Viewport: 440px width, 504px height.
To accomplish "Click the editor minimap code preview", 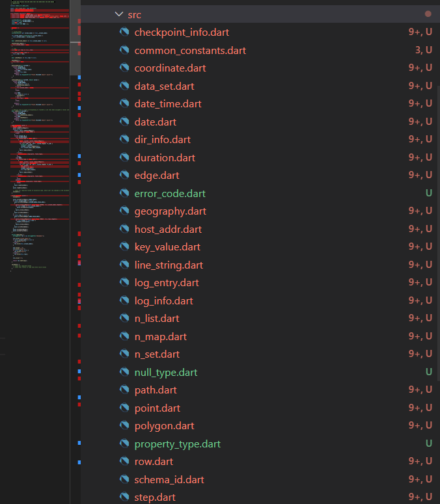I will pyautogui.click(x=39, y=135).
